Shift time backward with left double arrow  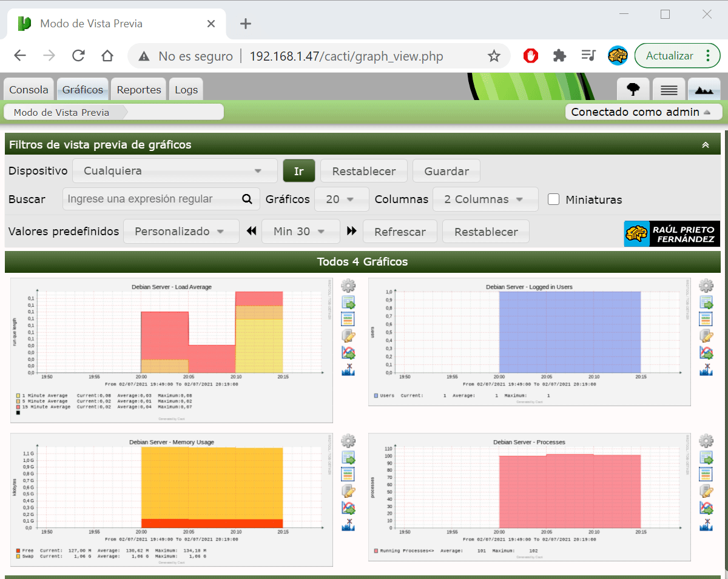(251, 231)
